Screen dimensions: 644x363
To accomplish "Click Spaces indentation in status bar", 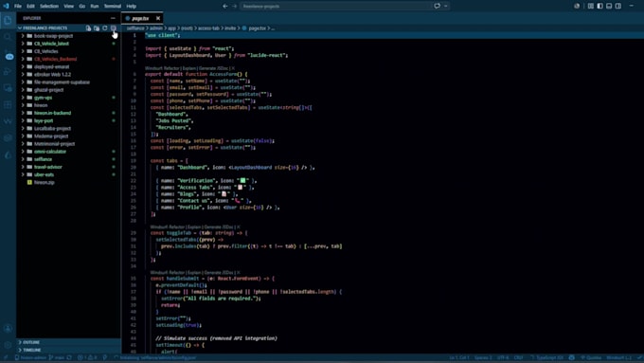I will pyautogui.click(x=483, y=357).
